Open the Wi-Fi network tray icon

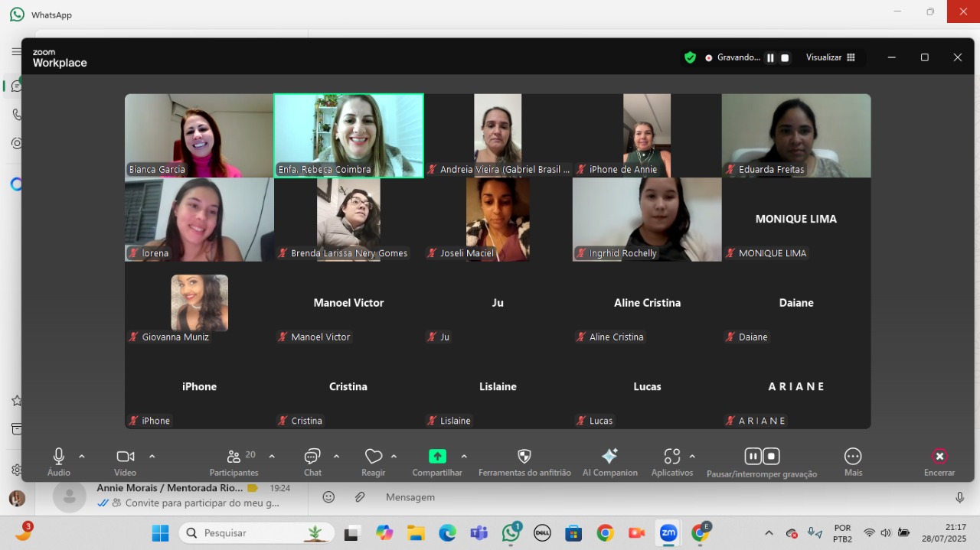tap(869, 532)
